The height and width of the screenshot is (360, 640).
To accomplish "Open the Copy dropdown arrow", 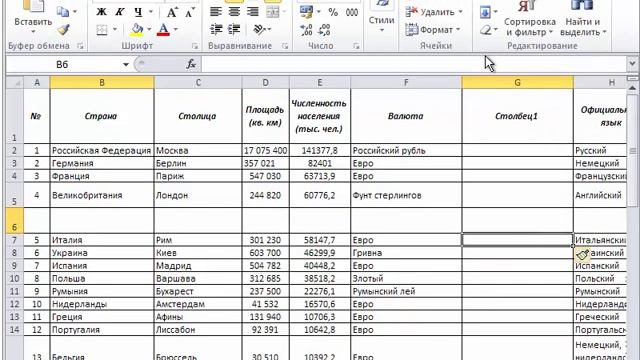I will (75, 12).
